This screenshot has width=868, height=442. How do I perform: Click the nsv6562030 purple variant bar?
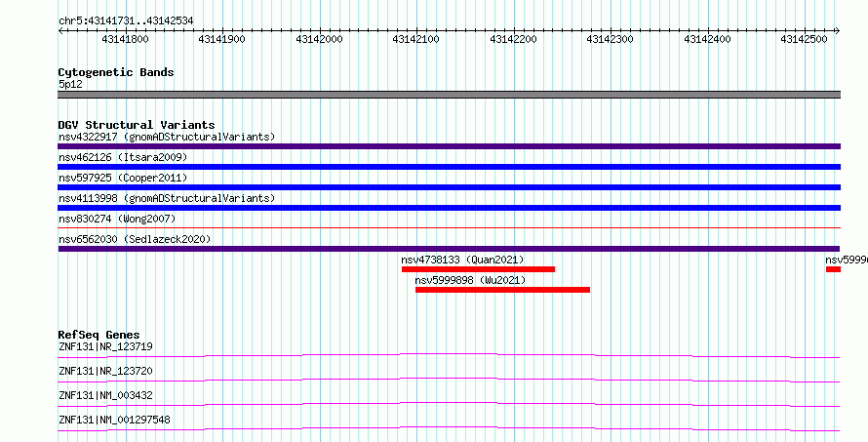coord(449,249)
